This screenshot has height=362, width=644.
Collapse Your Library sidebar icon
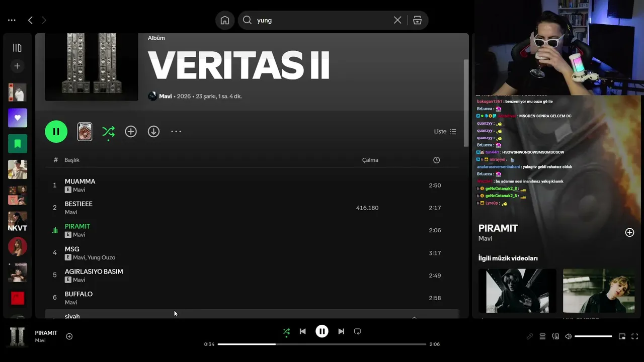pos(17,48)
